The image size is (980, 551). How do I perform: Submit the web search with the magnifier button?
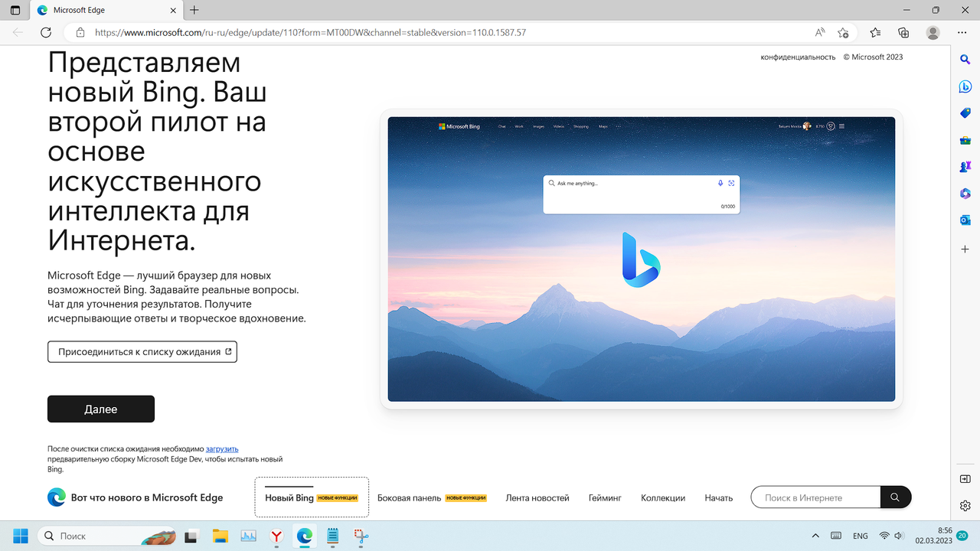point(895,497)
